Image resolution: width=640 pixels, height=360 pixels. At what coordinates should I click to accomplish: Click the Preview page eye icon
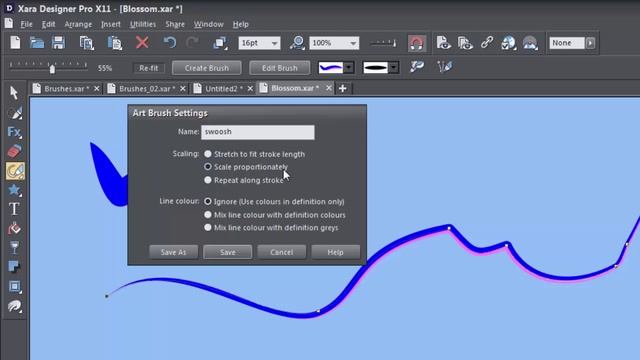[443, 43]
